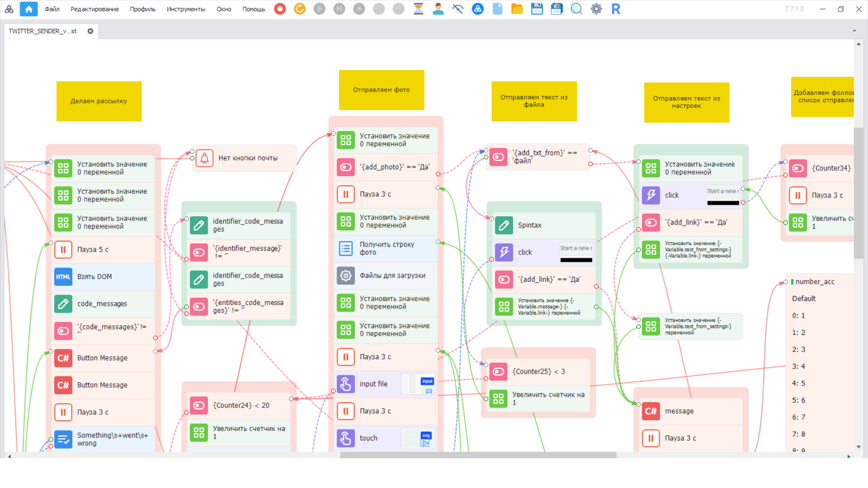The width and height of the screenshot is (868, 488).
Task: Select the yellow 'Отправляем фото' note
Action: point(381,90)
